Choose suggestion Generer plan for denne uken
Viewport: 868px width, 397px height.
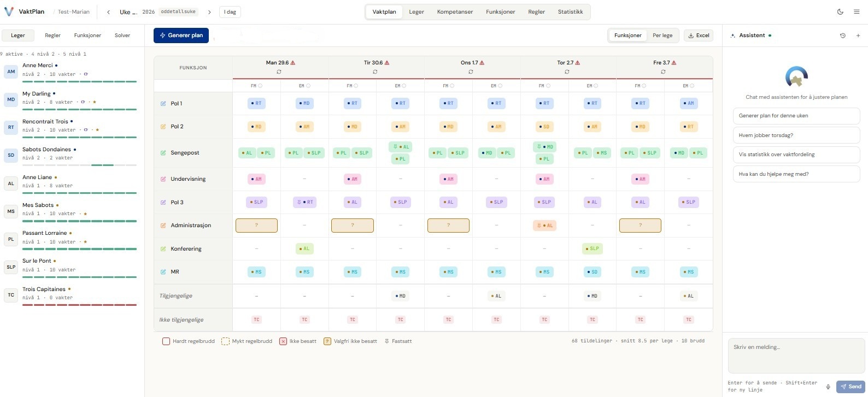[x=796, y=116]
